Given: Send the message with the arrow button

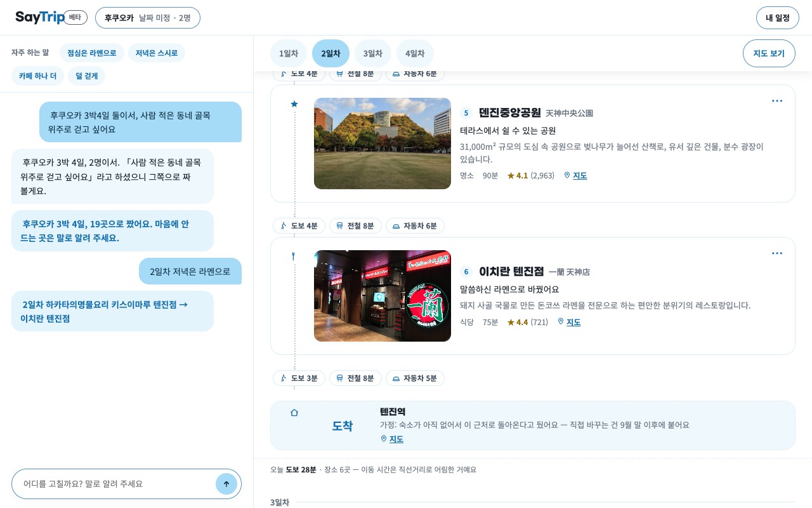Looking at the screenshot, I should point(226,484).
